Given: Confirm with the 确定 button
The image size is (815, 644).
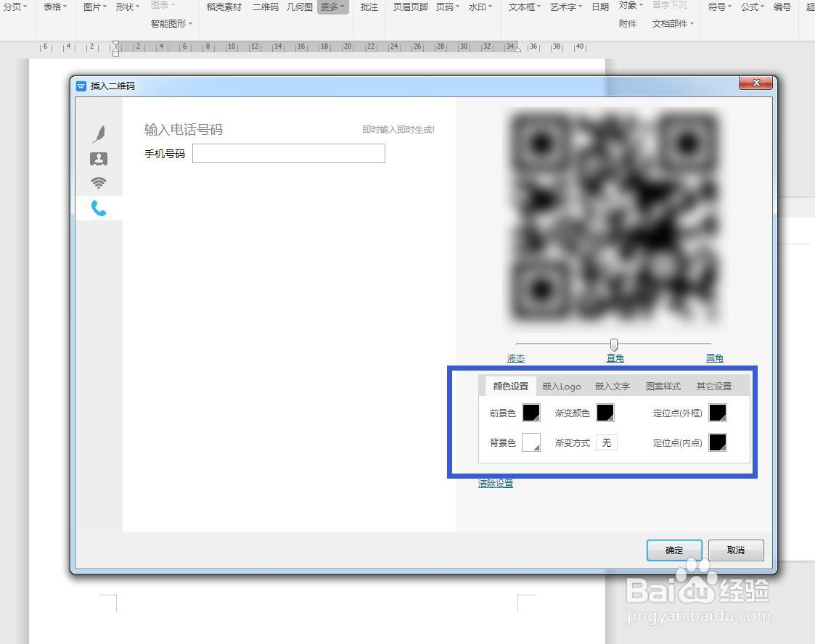Looking at the screenshot, I should pyautogui.click(x=674, y=550).
